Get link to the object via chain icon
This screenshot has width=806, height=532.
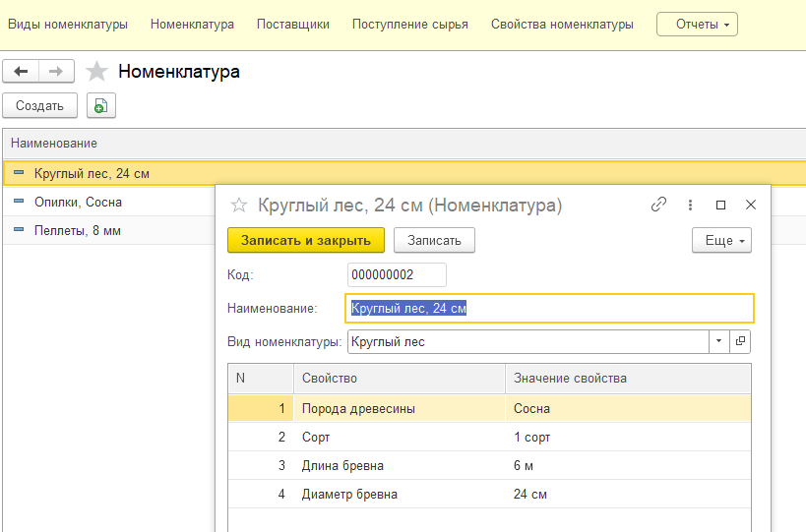click(x=658, y=206)
